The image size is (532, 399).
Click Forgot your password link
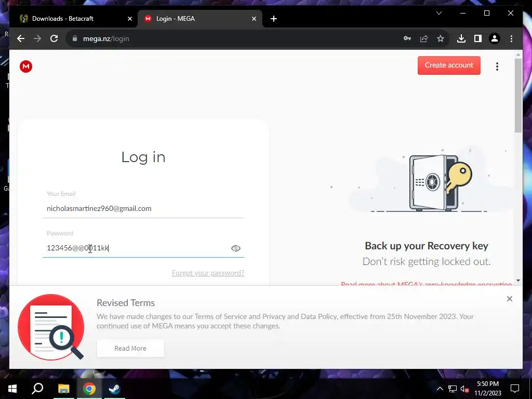pos(208,273)
